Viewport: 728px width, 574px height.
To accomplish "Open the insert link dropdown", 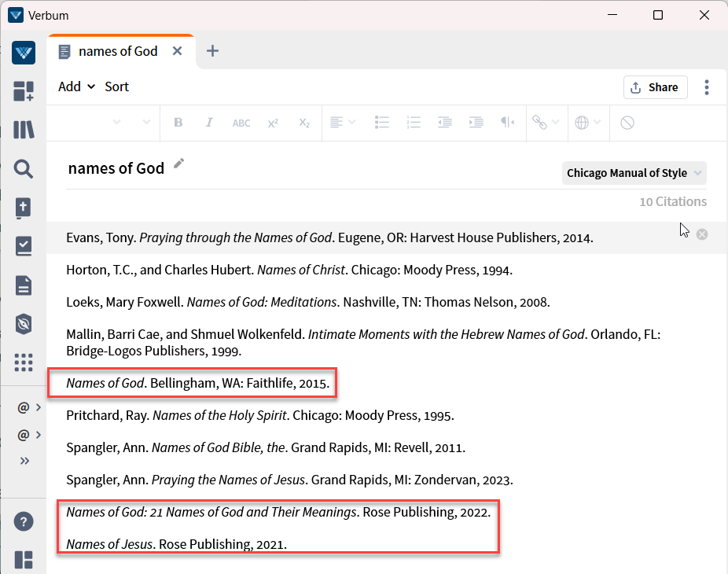I will pos(546,123).
